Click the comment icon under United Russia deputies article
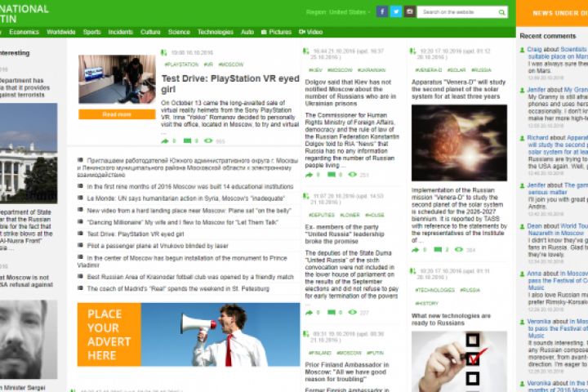 (x=331, y=312)
